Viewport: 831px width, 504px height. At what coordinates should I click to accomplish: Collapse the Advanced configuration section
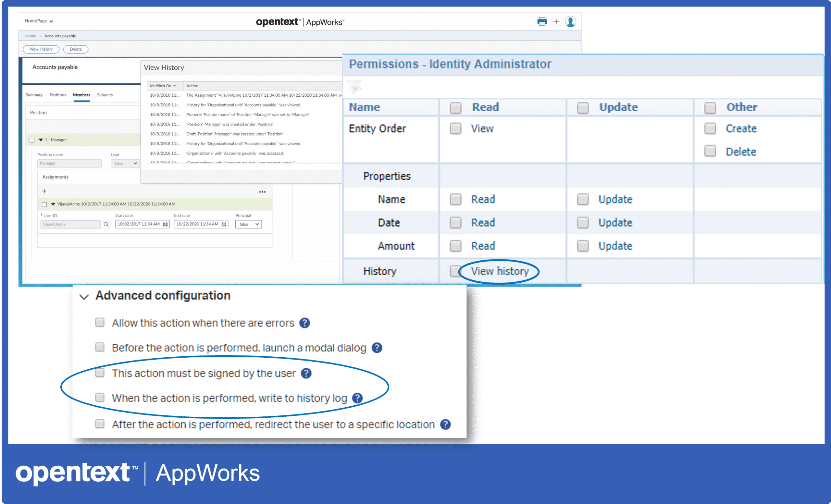[x=84, y=297]
